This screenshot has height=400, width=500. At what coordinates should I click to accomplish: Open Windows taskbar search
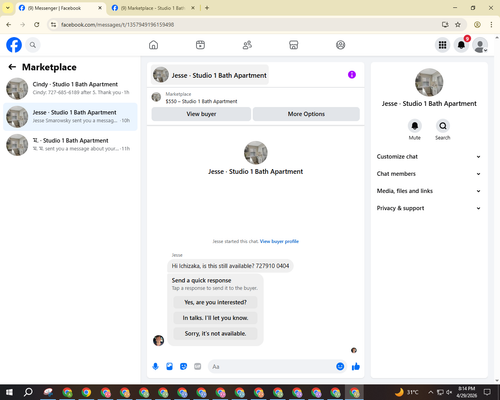coord(28,392)
